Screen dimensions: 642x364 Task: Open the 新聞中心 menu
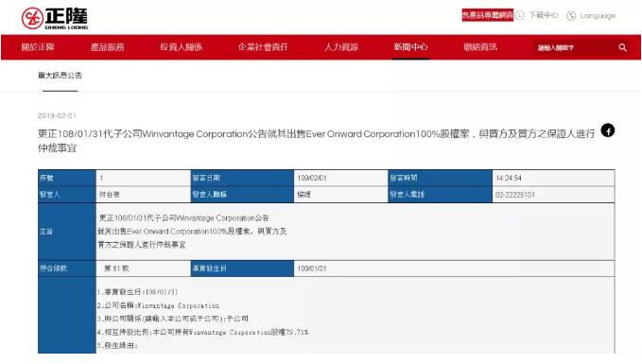tap(410, 47)
